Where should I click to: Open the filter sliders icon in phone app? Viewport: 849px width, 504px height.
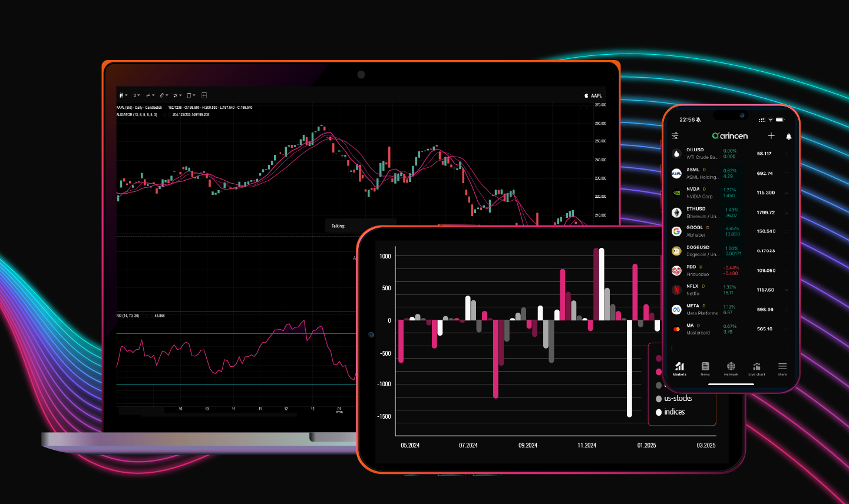pos(675,136)
